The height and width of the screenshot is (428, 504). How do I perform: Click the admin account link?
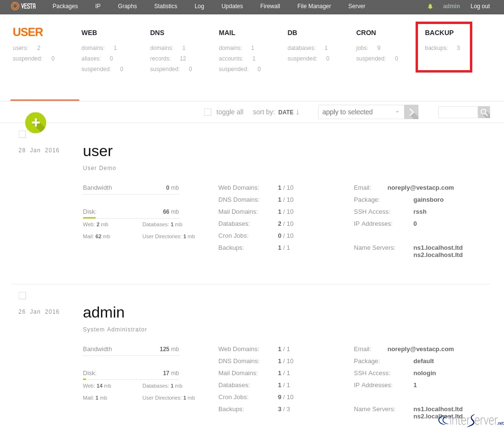coord(451,6)
